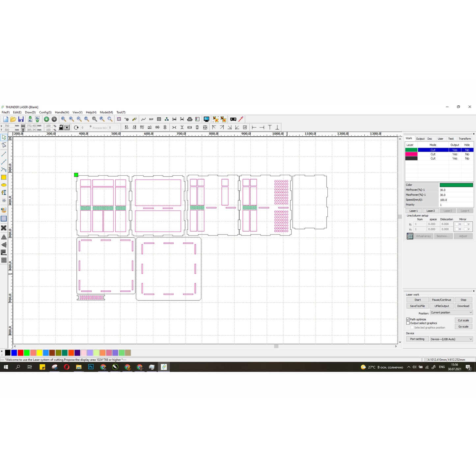Pick the red swatch in bottom palette
This screenshot has width=476, height=476.
[x=20, y=353]
